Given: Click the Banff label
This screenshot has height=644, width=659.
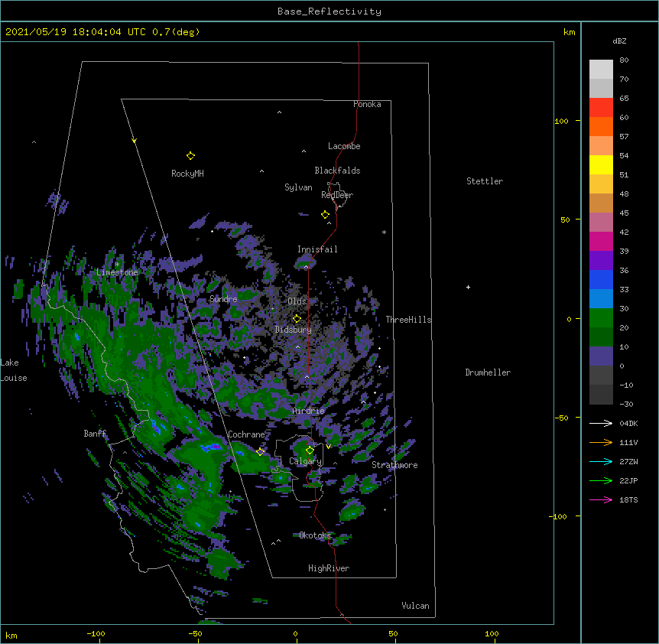Looking at the screenshot, I should click(95, 434).
